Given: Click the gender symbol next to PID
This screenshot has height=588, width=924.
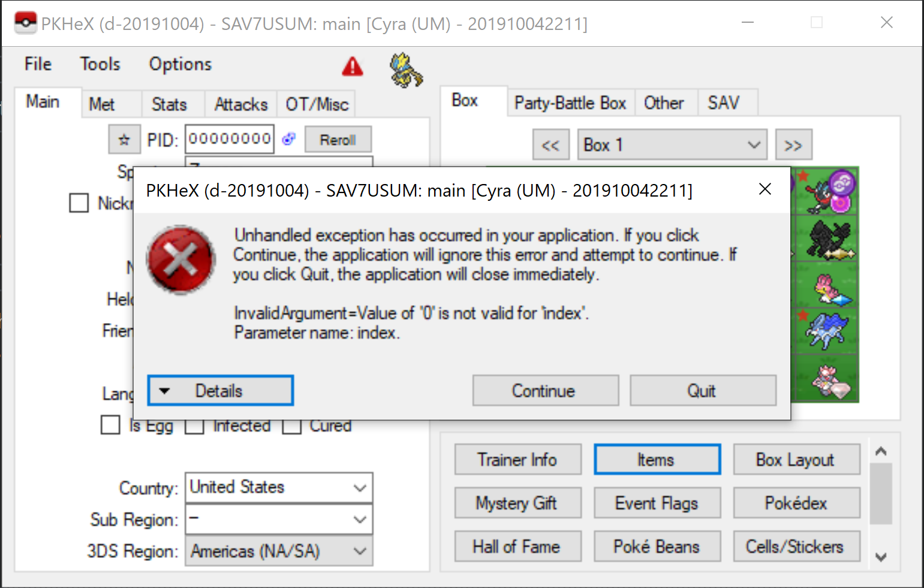Looking at the screenshot, I should 289,139.
